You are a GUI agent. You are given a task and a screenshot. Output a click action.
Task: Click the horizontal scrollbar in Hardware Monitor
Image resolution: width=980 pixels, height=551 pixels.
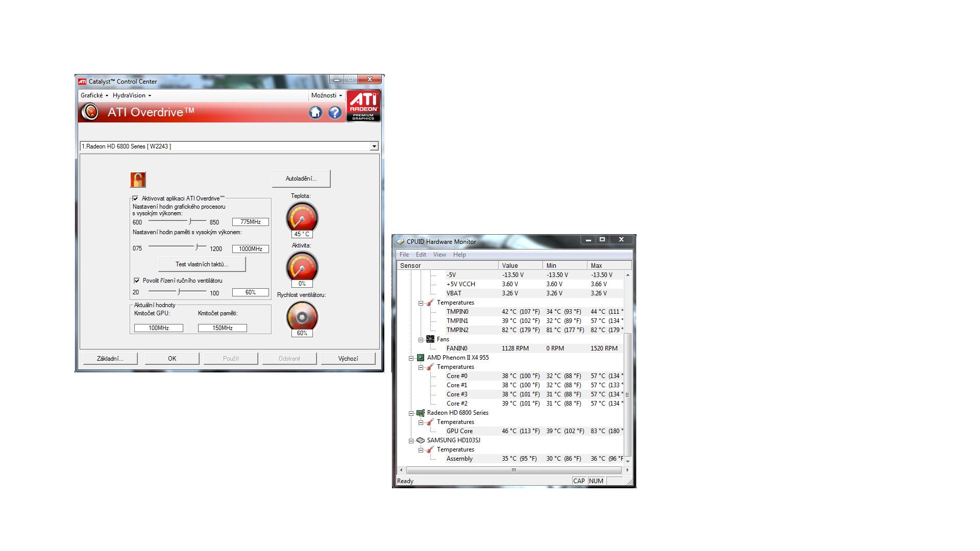(x=514, y=470)
